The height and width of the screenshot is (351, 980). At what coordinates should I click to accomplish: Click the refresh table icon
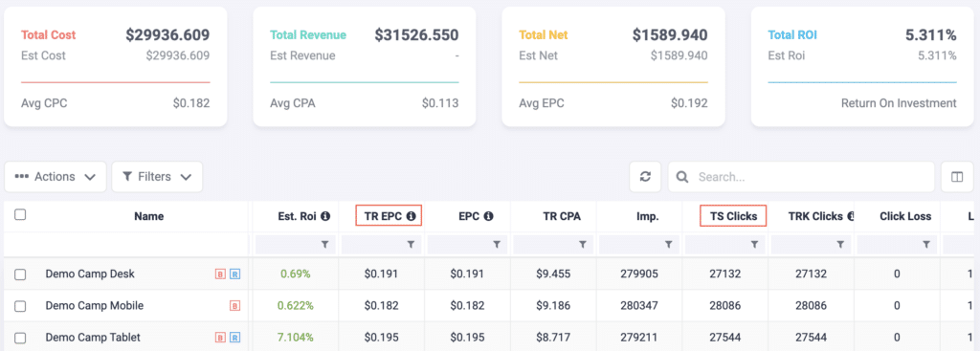646,177
